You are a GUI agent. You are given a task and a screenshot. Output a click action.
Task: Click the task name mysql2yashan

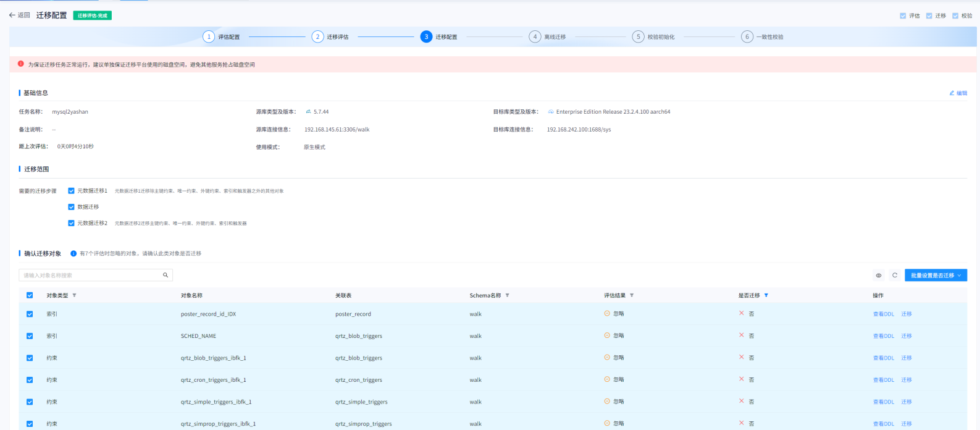tap(70, 112)
